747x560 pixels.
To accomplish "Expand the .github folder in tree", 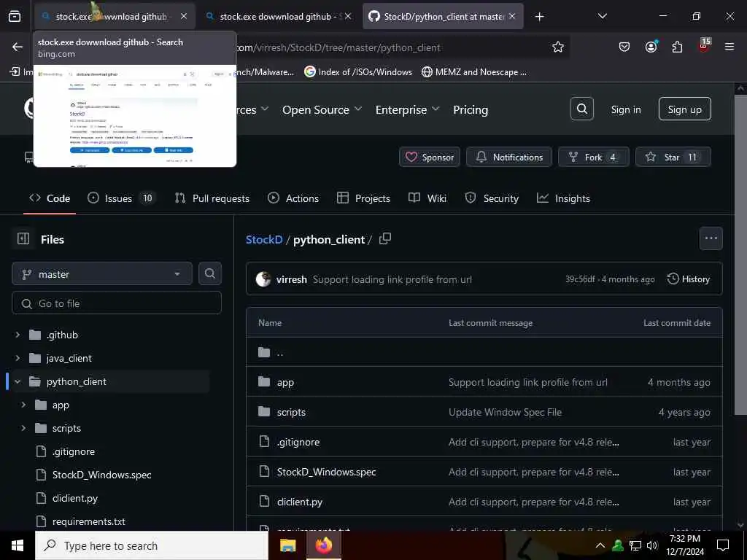I will pyautogui.click(x=18, y=335).
